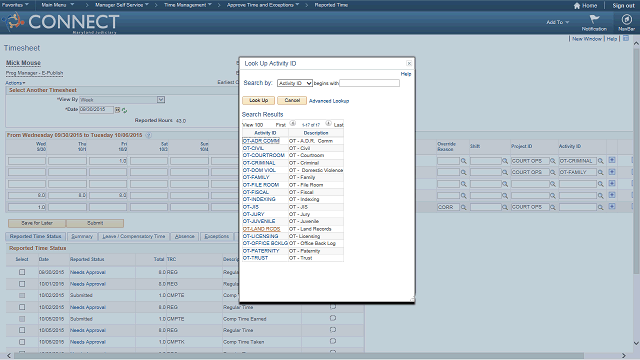Open the NavBar compass icon
Screen dimensions: 640x360
click(626, 19)
